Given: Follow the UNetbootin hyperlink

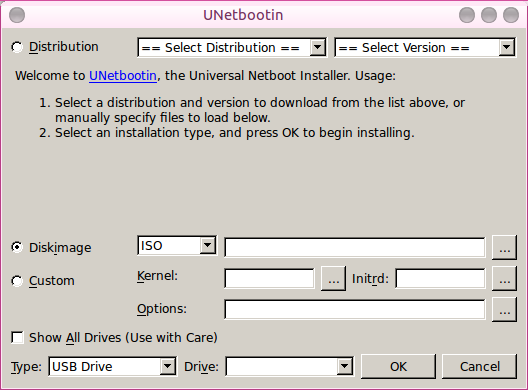Looking at the screenshot, I should pos(123,76).
